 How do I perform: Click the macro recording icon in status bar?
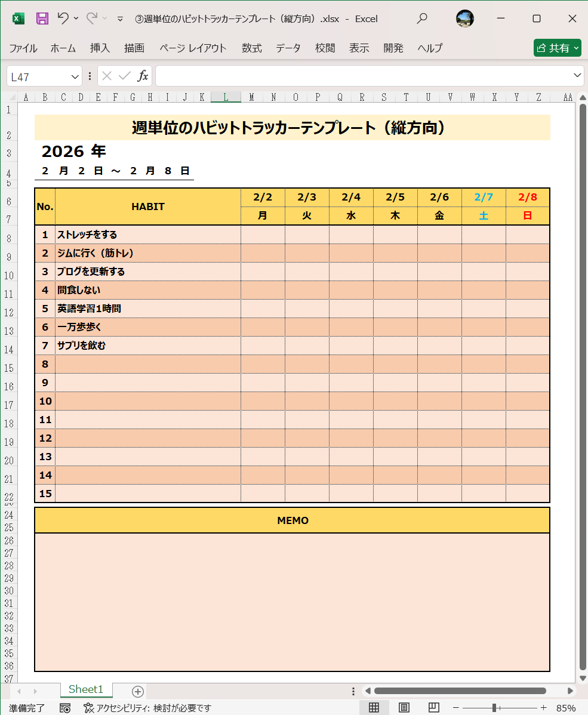(66, 707)
